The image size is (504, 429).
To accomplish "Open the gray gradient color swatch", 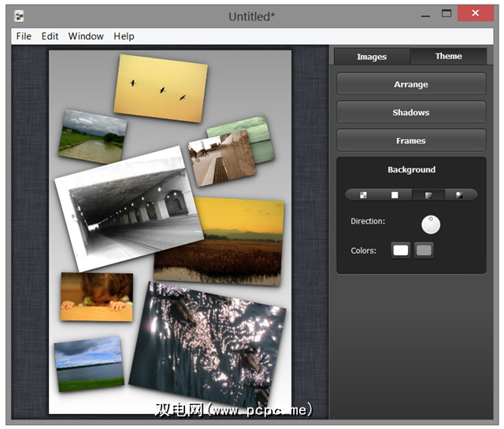I will [x=424, y=250].
